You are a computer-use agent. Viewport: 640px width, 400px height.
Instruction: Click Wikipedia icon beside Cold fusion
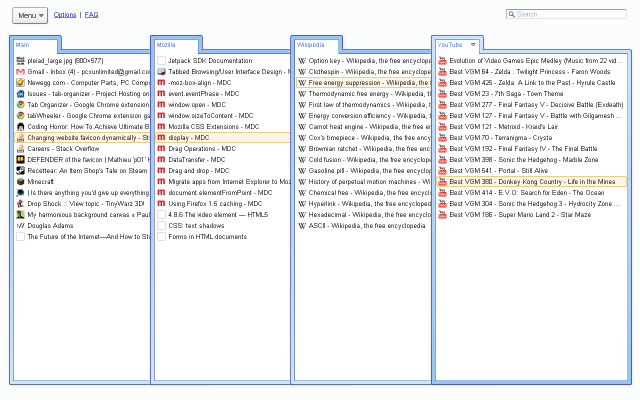click(x=302, y=160)
